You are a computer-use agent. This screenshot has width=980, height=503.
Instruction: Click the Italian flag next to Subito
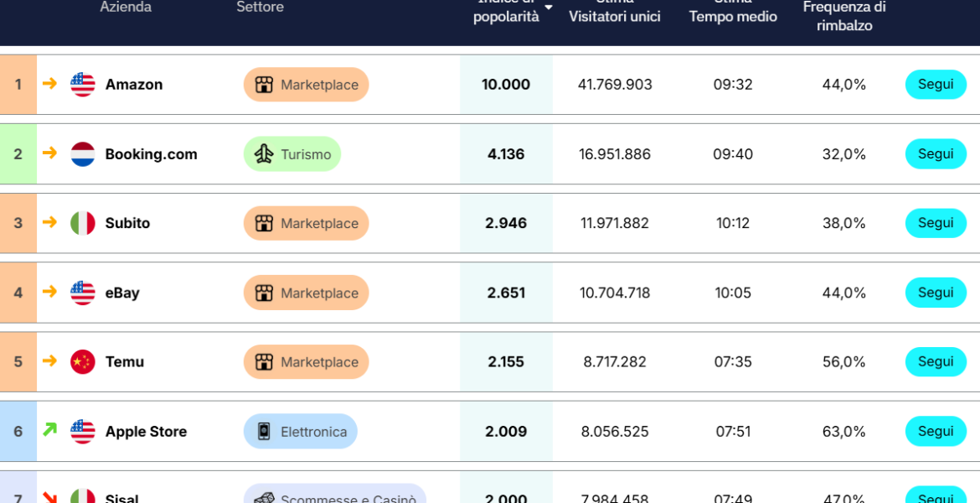coord(82,223)
